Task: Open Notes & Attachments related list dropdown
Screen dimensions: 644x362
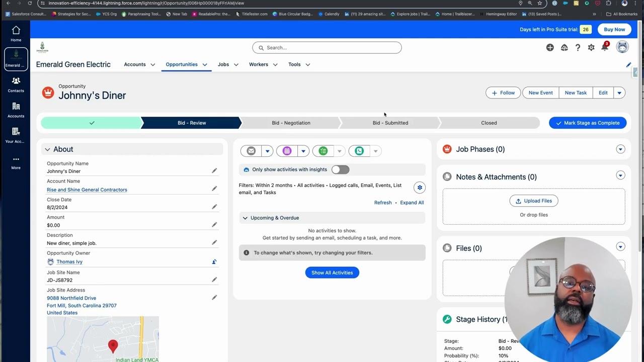Action: [x=620, y=175]
